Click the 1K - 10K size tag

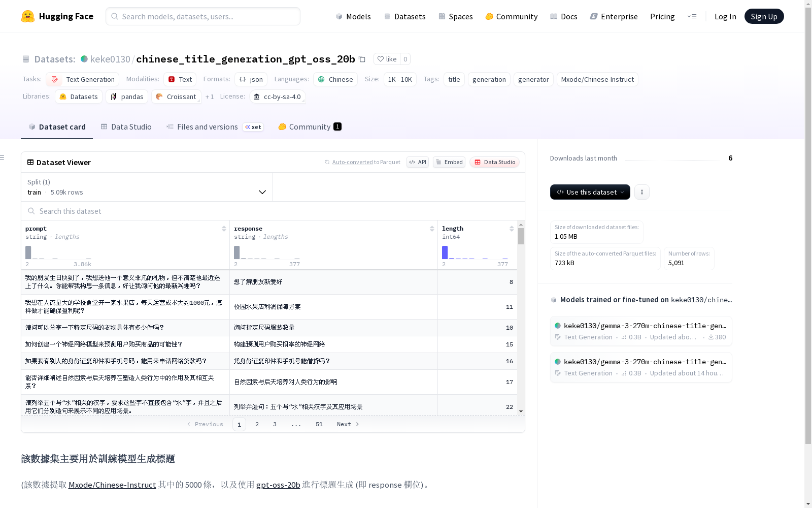click(400, 79)
